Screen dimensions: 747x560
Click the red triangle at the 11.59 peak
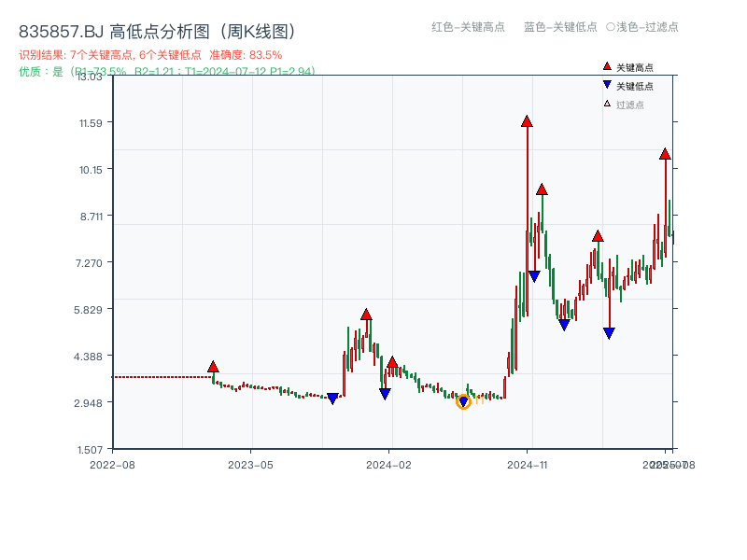[x=527, y=121]
